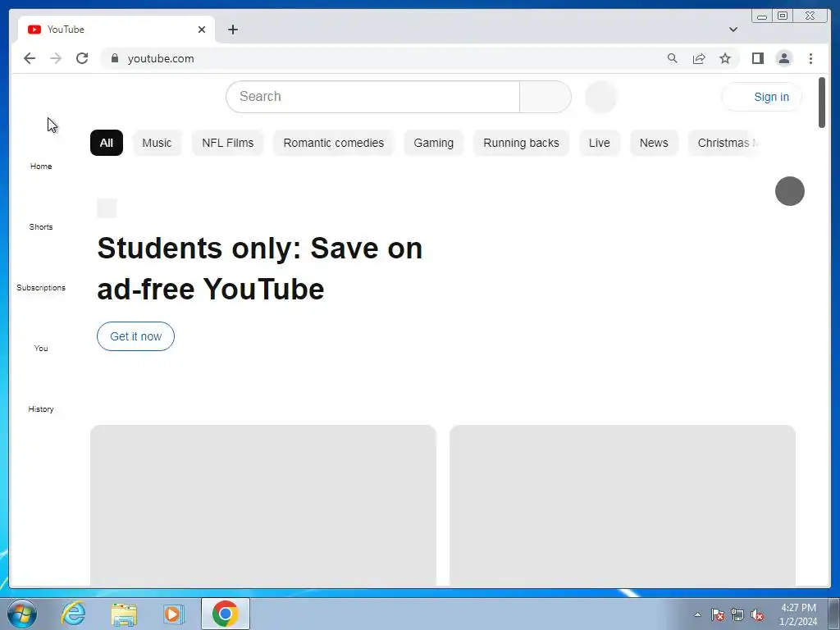Open the Chrome side panel
Viewport: 840px width, 630px height.
pos(757,58)
